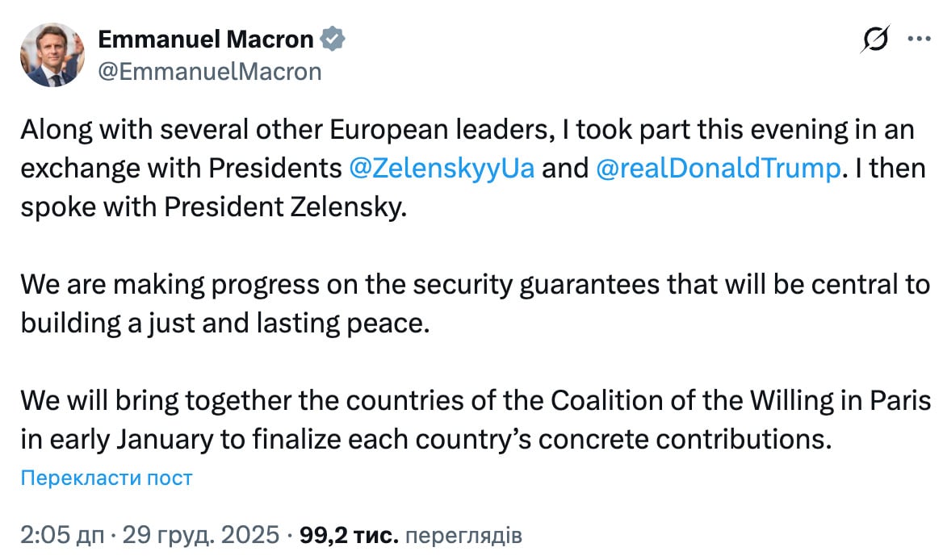The width and height of the screenshot is (943, 560).
Task: Follow the @ZelenskyyUa mention link
Action: [442, 169]
